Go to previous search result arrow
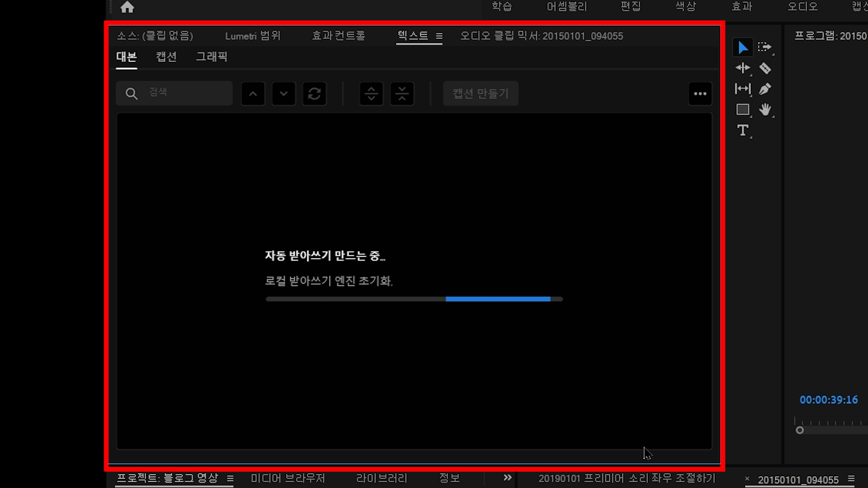The height and width of the screenshot is (488, 868). (253, 94)
